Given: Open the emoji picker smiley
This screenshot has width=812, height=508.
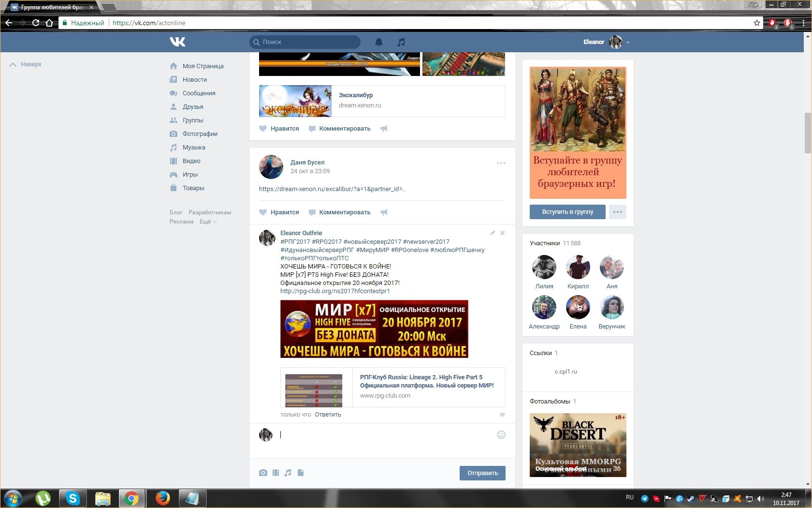Looking at the screenshot, I should click(501, 434).
